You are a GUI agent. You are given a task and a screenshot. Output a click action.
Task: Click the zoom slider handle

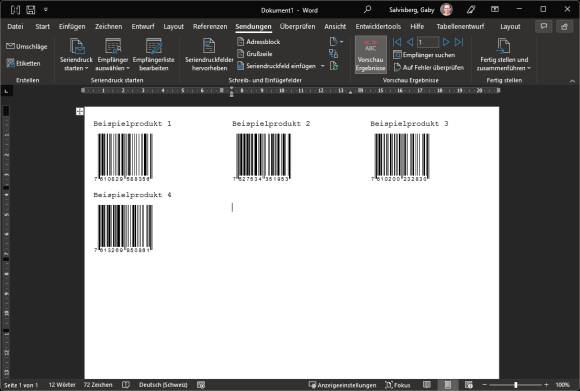(x=516, y=385)
